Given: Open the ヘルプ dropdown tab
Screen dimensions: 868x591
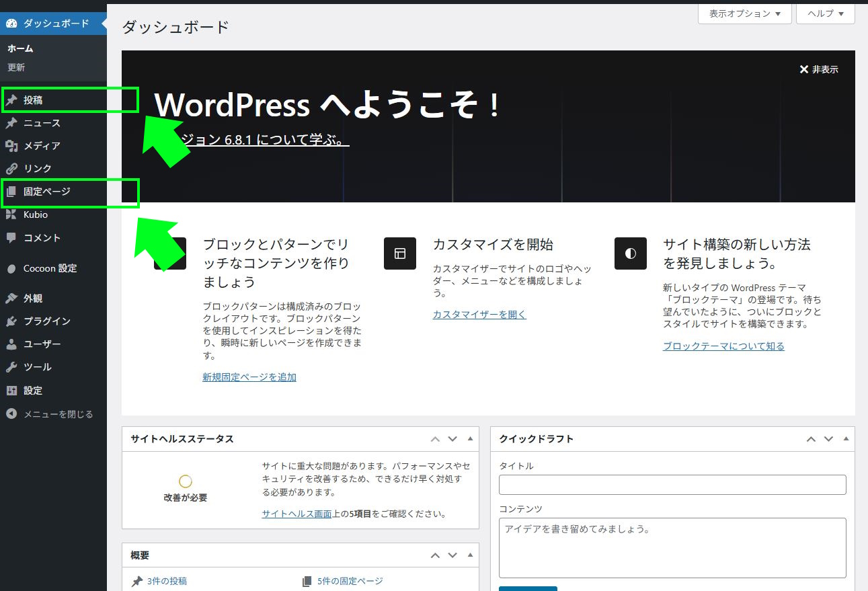Looking at the screenshot, I should point(826,13).
